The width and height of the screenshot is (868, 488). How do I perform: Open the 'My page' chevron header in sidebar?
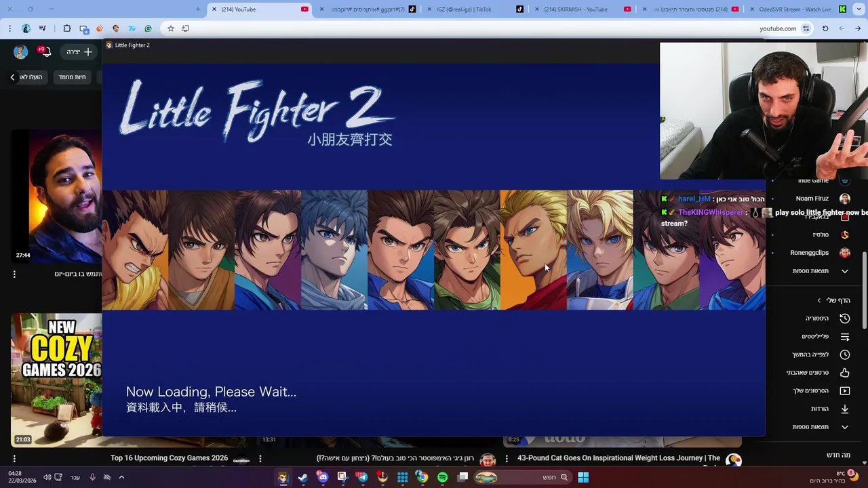tap(833, 300)
